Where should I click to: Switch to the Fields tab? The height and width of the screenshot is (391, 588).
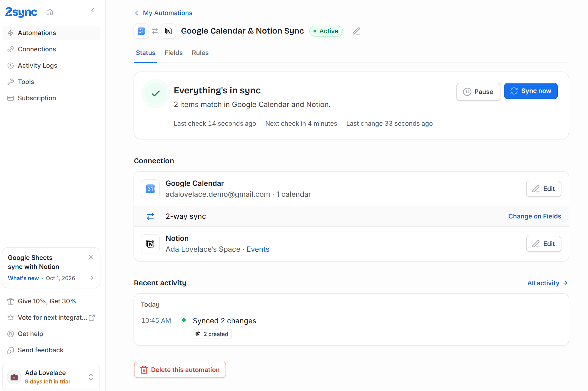pos(174,53)
